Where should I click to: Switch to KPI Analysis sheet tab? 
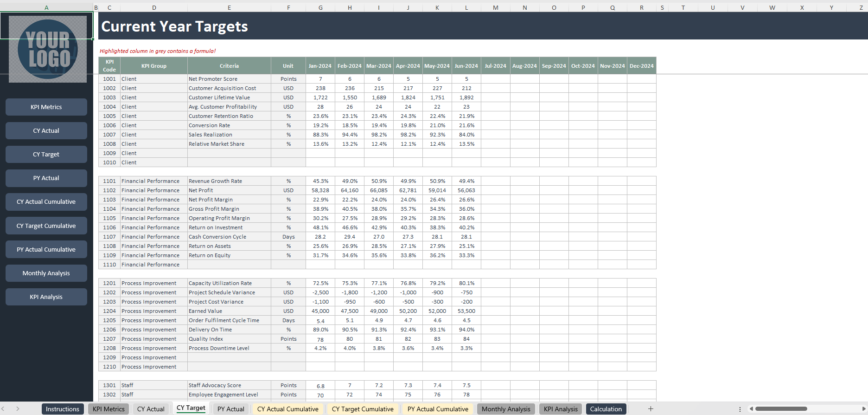point(561,409)
